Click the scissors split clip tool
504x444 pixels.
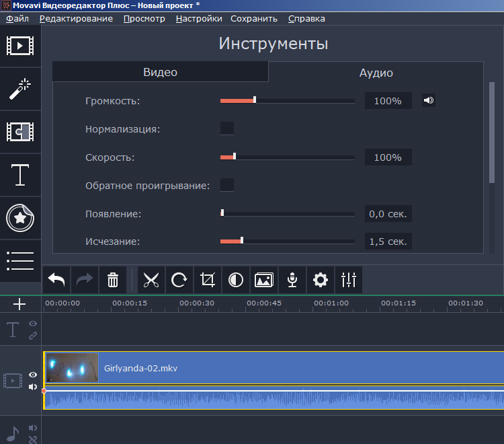tap(151, 280)
